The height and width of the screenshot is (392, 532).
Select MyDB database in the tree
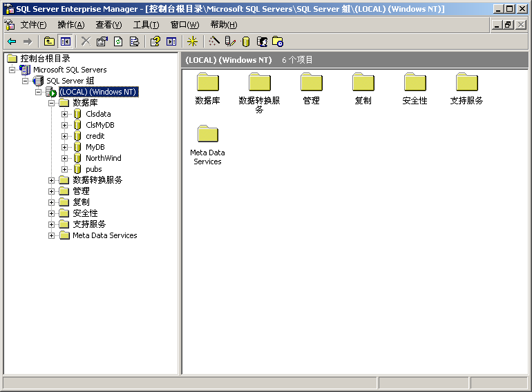point(95,147)
